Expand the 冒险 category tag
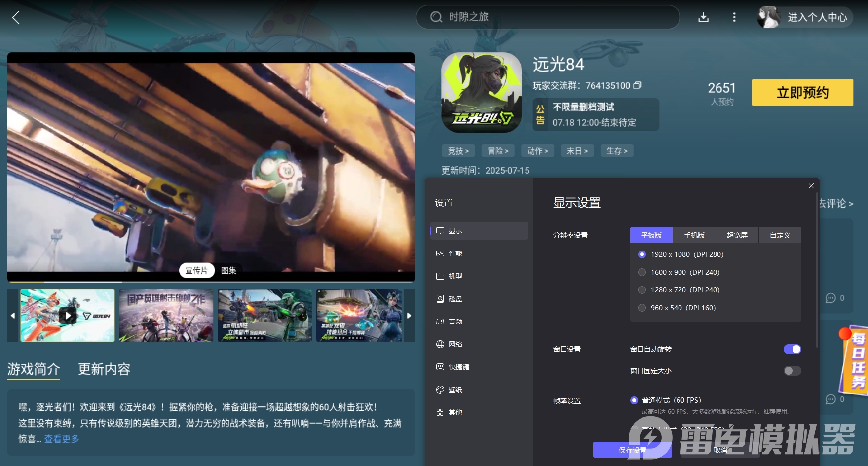The width and height of the screenshot is (868, 466). point(497,150)
